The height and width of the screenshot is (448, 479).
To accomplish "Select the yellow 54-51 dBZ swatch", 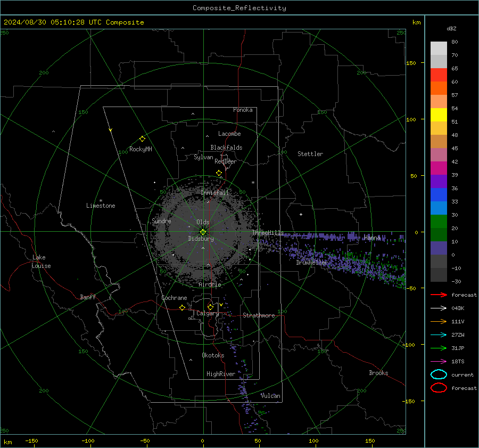I will [x=439, y=115].
